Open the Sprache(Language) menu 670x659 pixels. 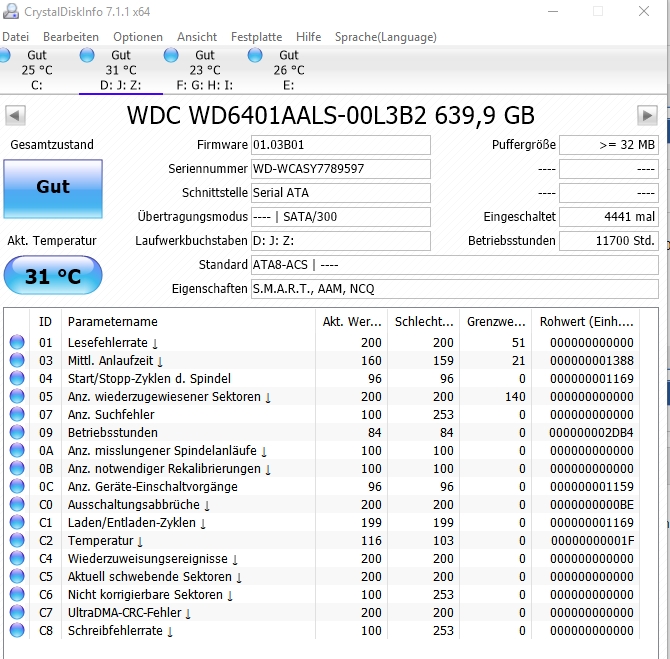click(x=386, y=37)
